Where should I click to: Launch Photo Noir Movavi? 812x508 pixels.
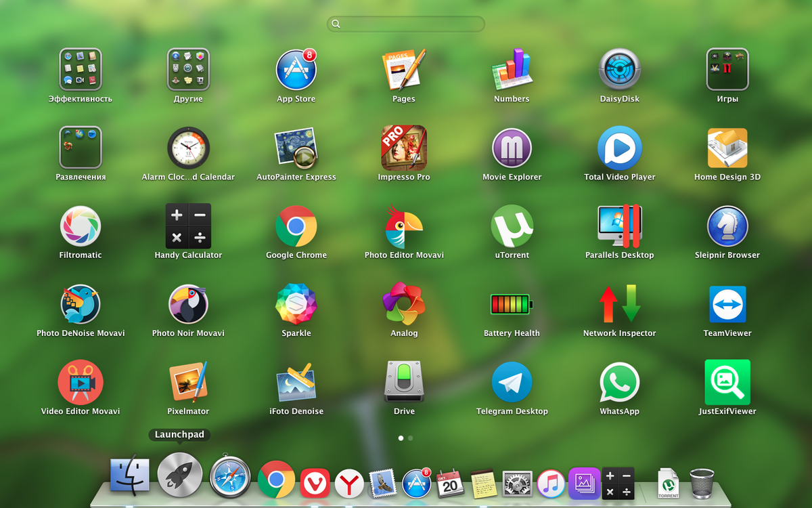coord(188,303)
